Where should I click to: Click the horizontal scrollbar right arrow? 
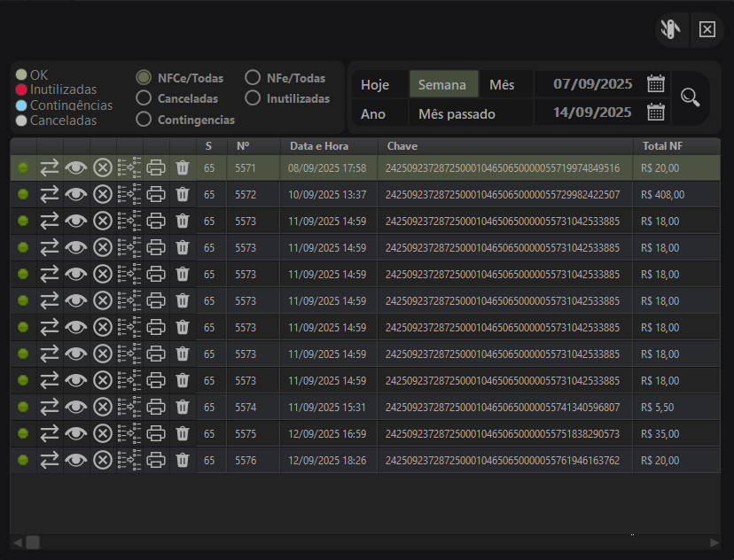pos(714,542)
